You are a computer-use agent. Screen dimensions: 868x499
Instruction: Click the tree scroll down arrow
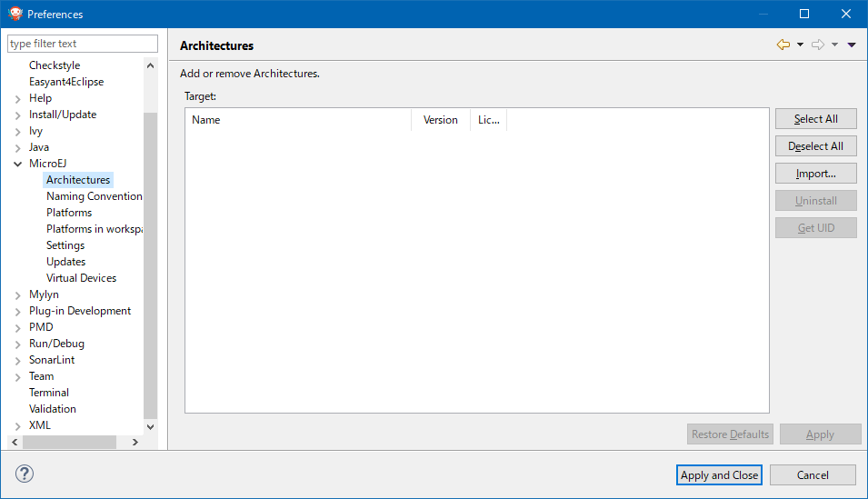150,426
